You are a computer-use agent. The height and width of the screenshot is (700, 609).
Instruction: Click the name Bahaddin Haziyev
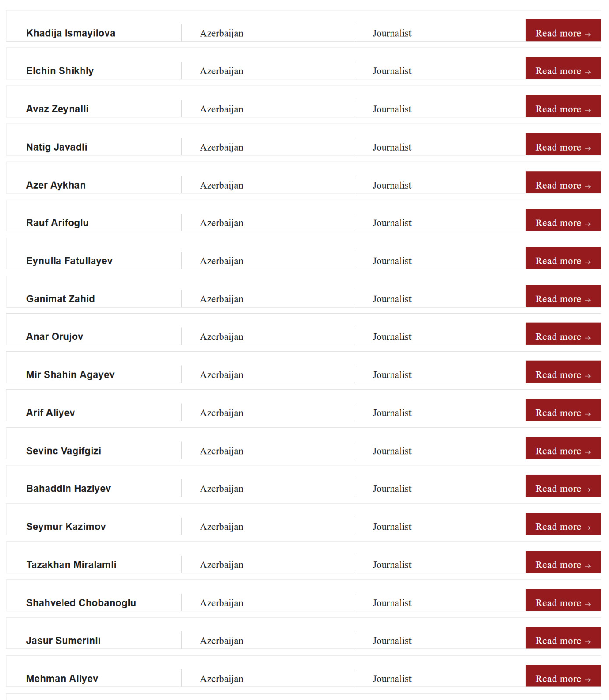pyautogui.click(x=68, y=489)
